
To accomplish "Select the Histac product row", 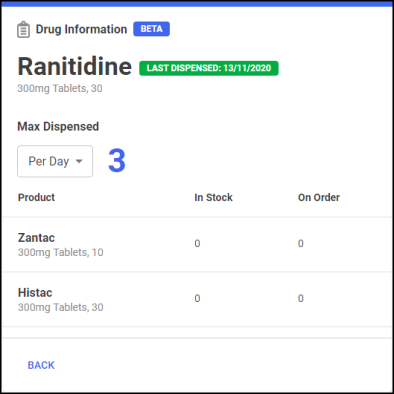I will tap(197, 299).
